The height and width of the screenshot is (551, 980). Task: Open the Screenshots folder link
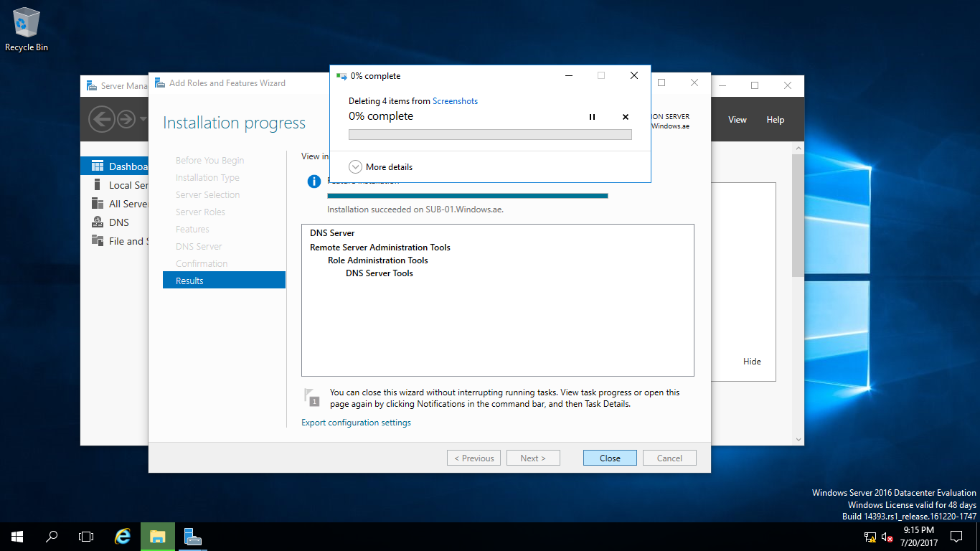(455, 101)
